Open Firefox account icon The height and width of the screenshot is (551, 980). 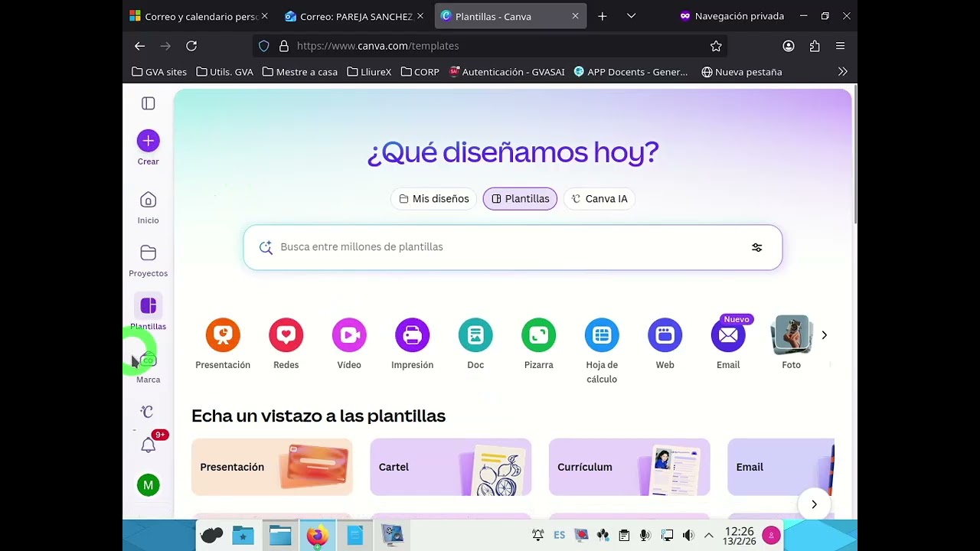pyautogui.click(x=789, y=46)
